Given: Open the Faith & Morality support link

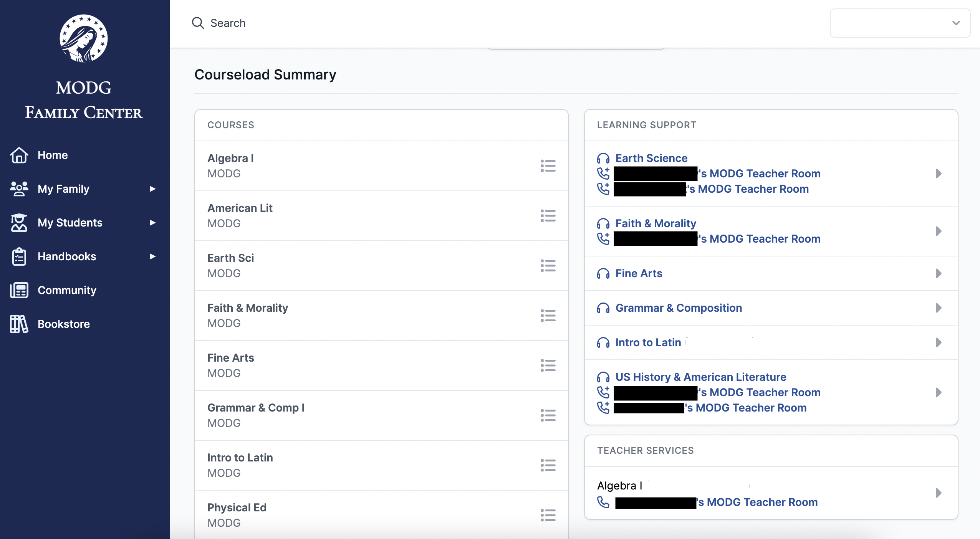Looking at the screenshot, I should pyautogui.click(x=656, y=223).
